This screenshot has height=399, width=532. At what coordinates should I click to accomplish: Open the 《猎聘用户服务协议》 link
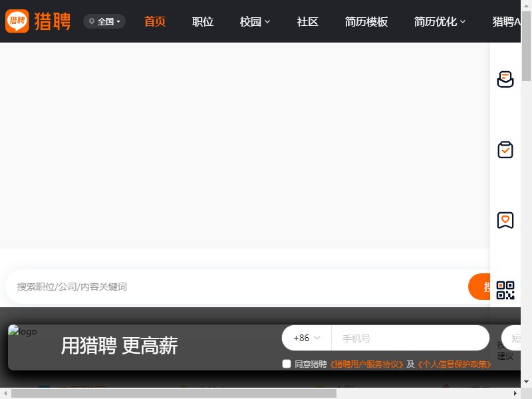pyautogui.click(x=366, y=364)
